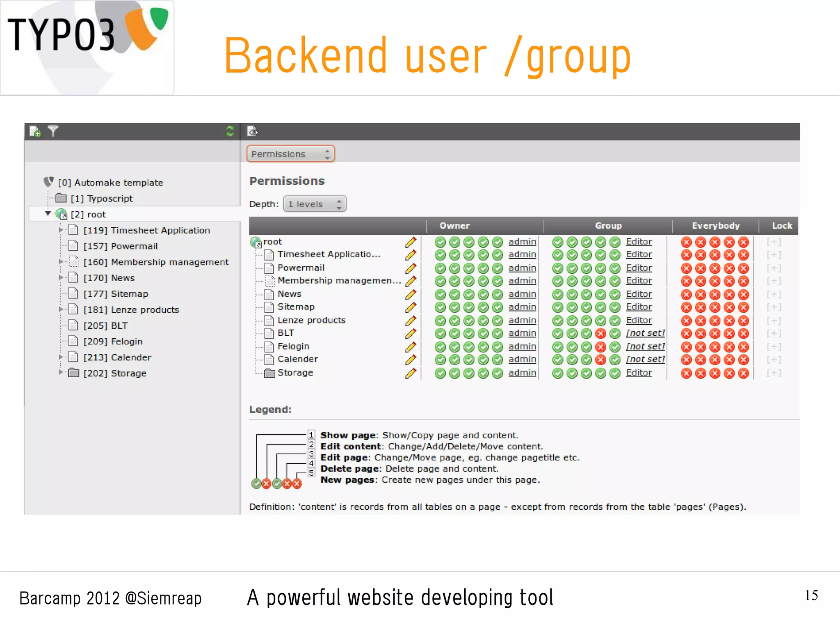Expand the [213] Calender tree node
Image resolution: width=840 pixels, height=630 pixels.
pyautogui.click(x=61, y=357)
